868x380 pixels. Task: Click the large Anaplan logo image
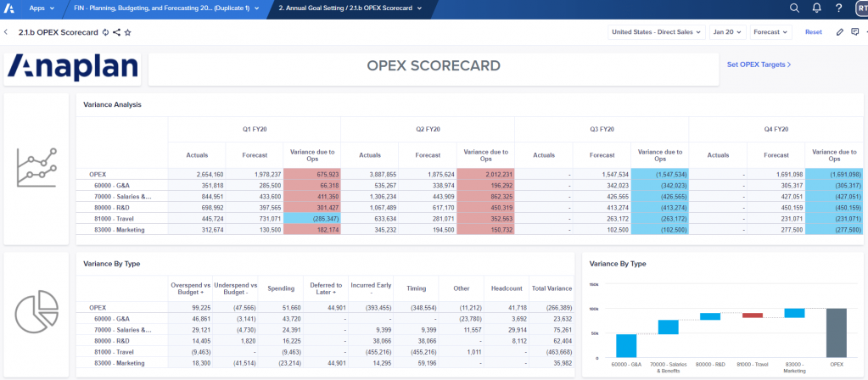click(x=72, y=69)
